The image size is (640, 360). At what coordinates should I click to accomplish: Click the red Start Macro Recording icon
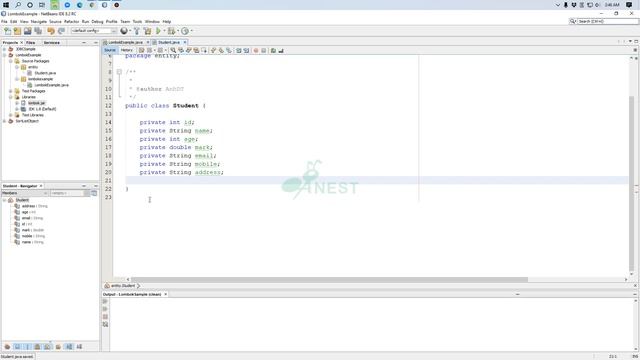point(256,50)
